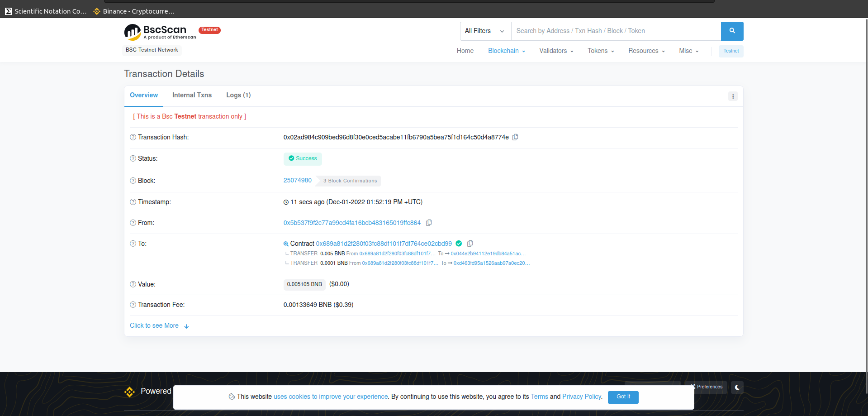Open block 25074980 details
Screen dimensions: 868x416
point(297,180)
